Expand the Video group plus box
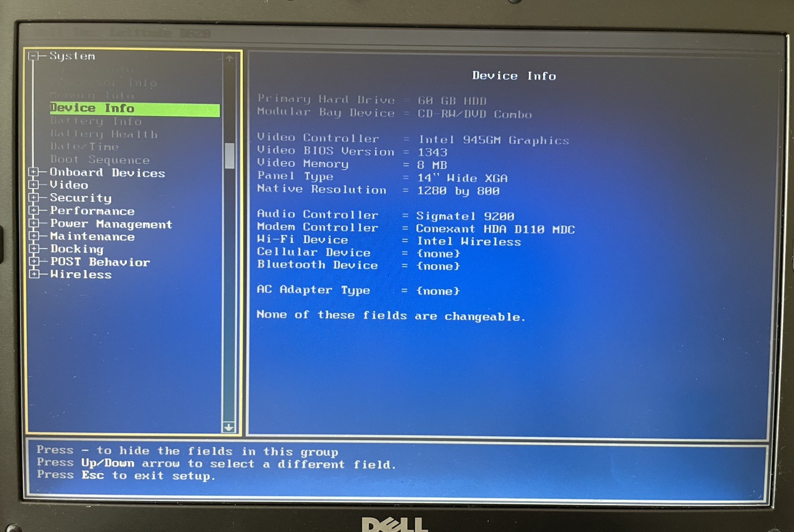This screenshot has width=794, height=532. (x=34, y=185)
